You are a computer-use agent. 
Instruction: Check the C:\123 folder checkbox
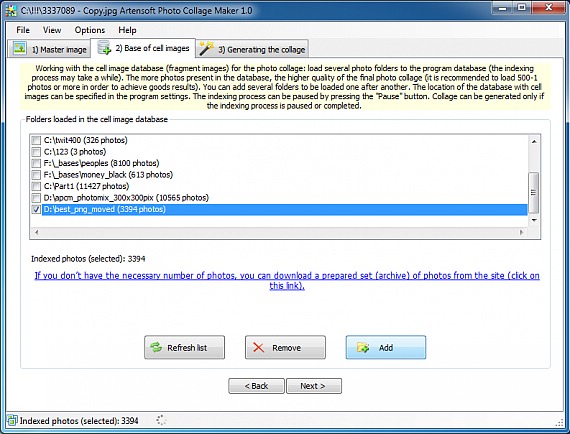click(36, 152)
